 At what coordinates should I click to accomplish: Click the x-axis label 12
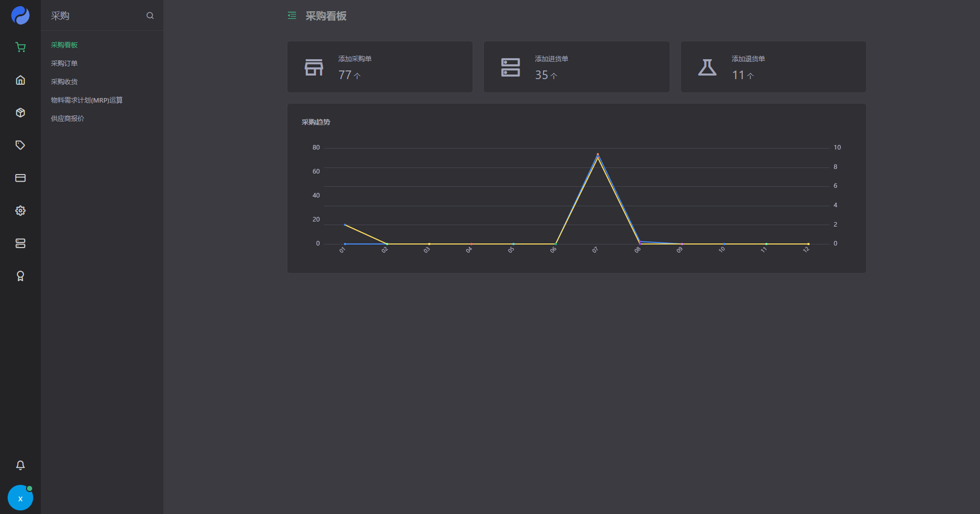(806, 250)
